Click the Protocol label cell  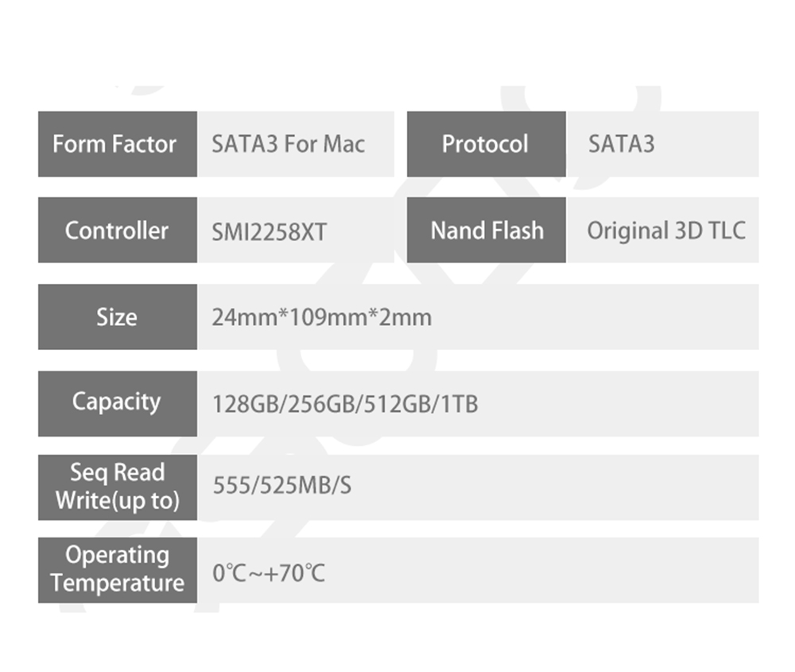pos(486,144)
